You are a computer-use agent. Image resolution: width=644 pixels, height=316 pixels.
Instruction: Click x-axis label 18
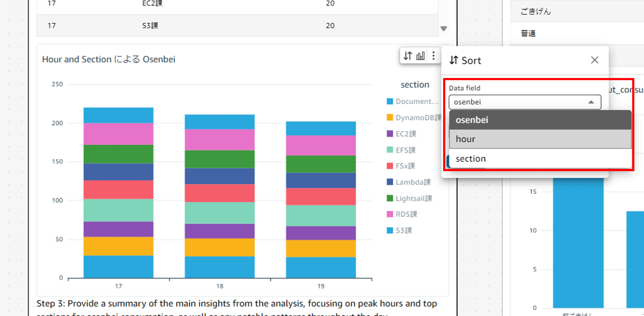click(220, 286)
